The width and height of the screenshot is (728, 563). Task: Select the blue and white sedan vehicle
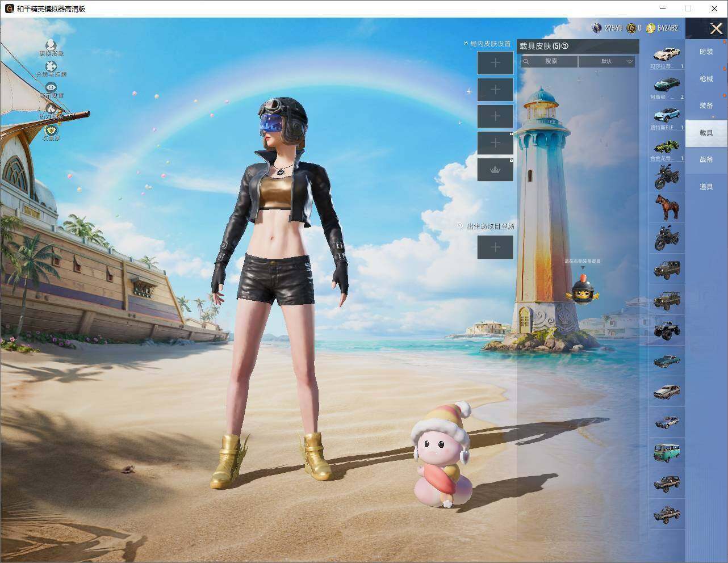[667, 422]
